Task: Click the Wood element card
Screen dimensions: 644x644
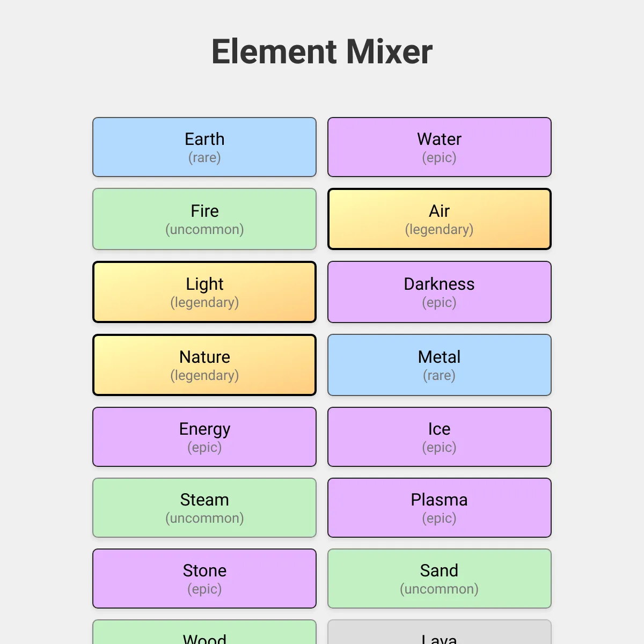Action: (x=204, y=632)
